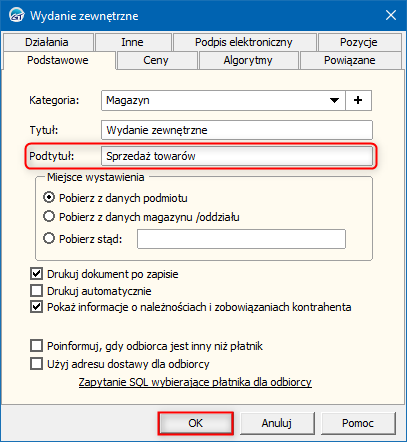407x442 pixels.
Task: Click the plus icon next to Kategoria
Action: 358,100
